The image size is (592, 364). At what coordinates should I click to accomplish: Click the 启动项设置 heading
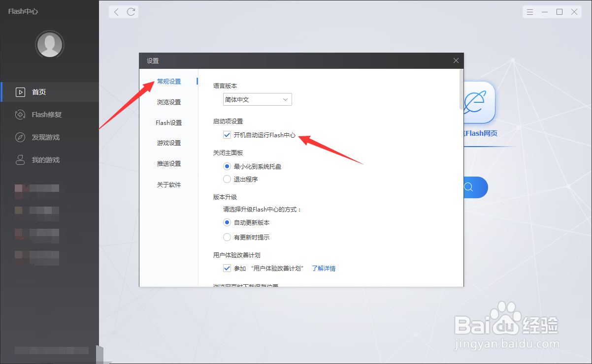pos(228,121)
